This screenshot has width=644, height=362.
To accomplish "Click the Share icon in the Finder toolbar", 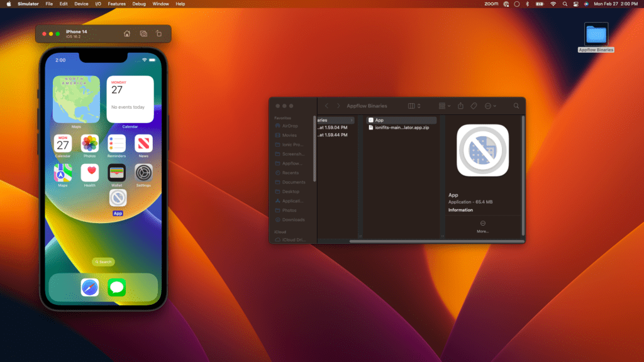I will 461,106.
